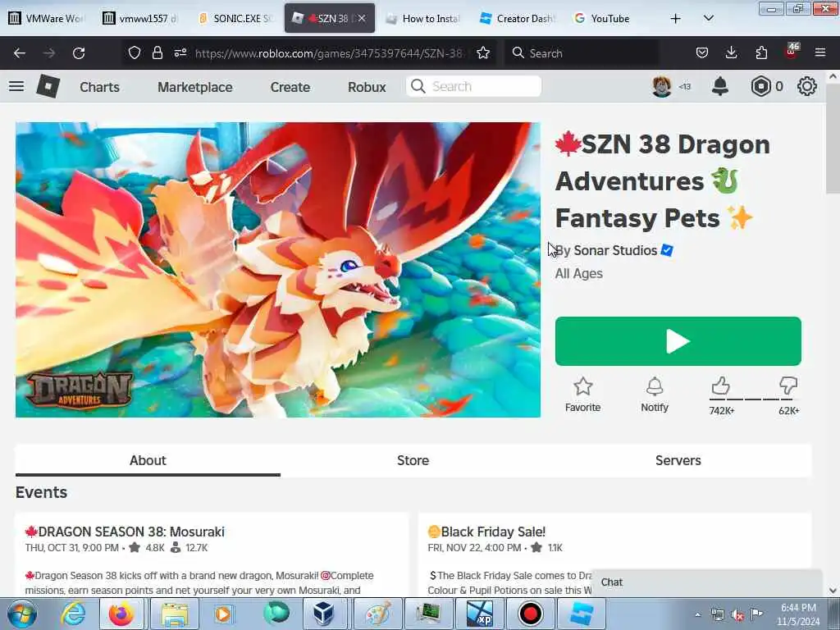Switch to the VMWare Wor tab
The image size is (840, 630).
tap(45, 18)
